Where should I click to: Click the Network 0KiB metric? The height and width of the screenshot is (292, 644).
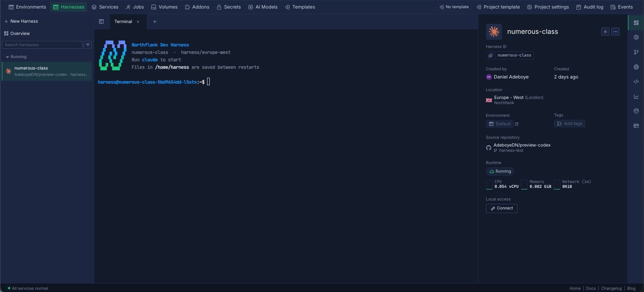click(x=572, y=184)
